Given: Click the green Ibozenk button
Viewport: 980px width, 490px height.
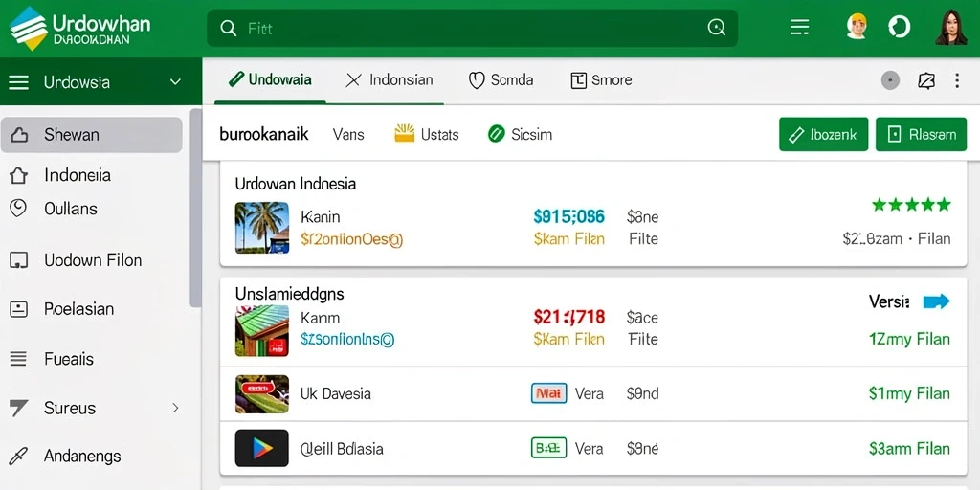Looking at the screenshot, I should pos(823,134).
